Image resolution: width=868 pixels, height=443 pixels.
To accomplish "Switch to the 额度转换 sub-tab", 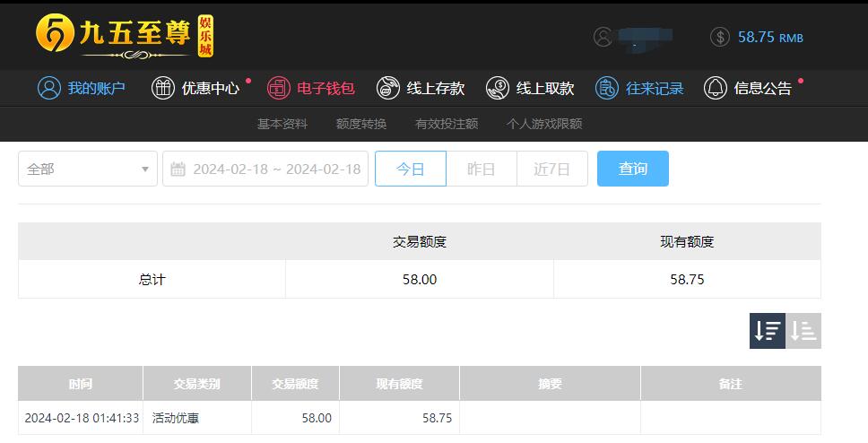I will tap(361, 124).
